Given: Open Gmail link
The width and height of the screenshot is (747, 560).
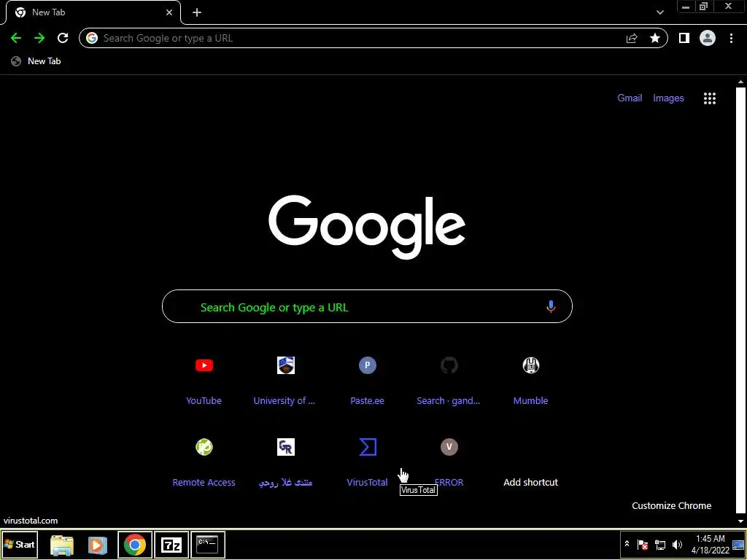Looking at the screenshot, I should pos(630,98).
